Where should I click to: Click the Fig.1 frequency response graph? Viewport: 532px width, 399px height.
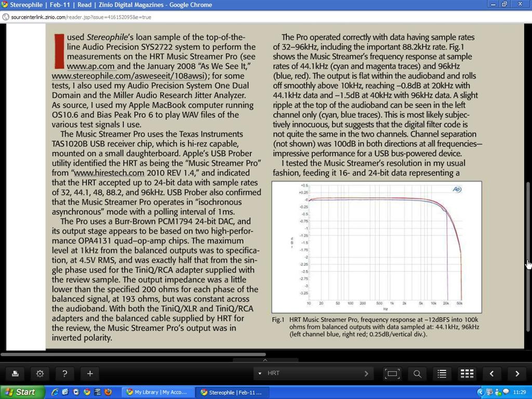pyautogui.click(x=377, y=247)
